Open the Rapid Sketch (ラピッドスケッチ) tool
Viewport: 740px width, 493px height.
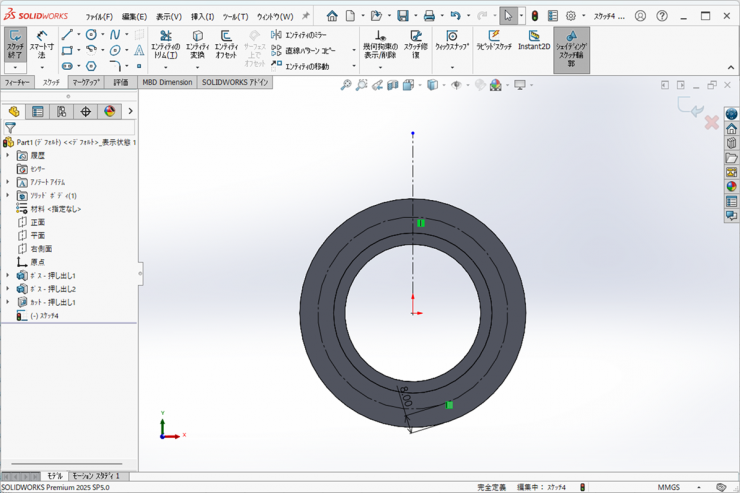[493, 40]
